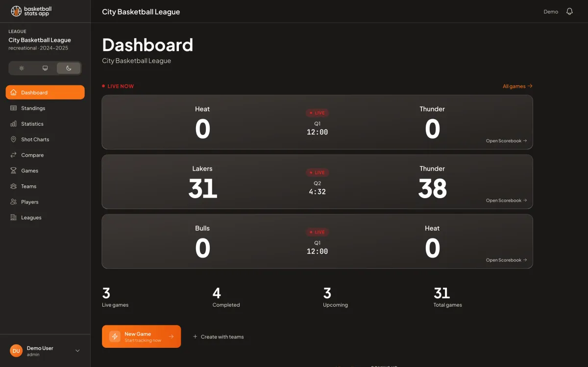Click the Compare arrows icon in sidebar
The height and width of the screenshot is (367, 588).
[x=13, y=155]
